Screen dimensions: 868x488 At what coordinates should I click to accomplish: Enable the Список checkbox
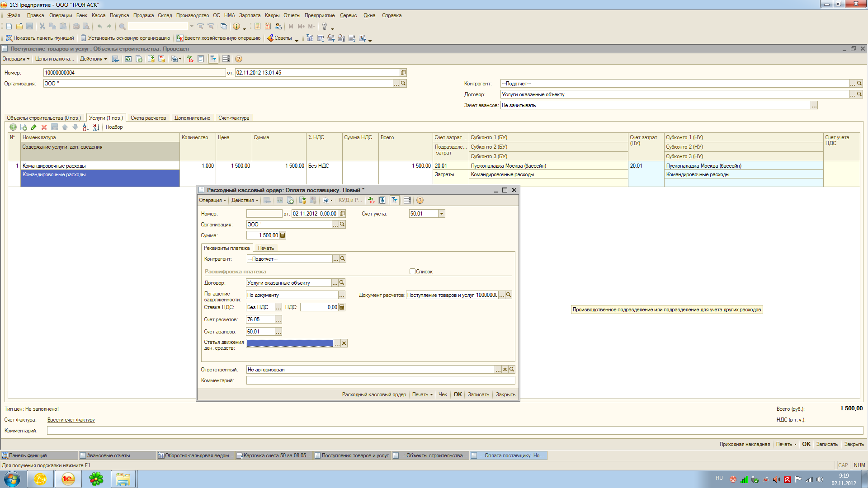click(x=412, y=272)
